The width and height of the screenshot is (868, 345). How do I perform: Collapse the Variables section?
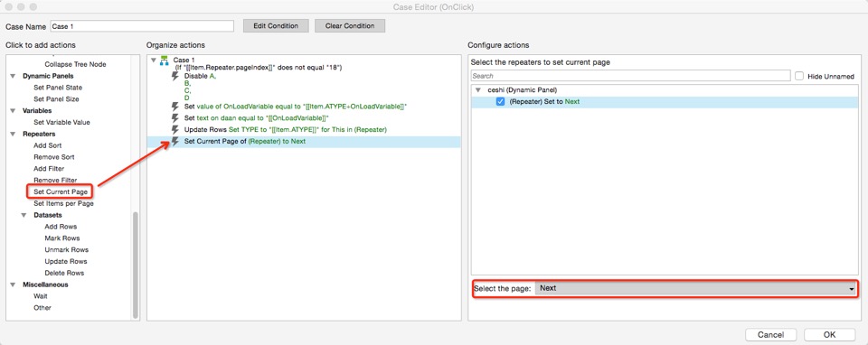tap(13, 110)
